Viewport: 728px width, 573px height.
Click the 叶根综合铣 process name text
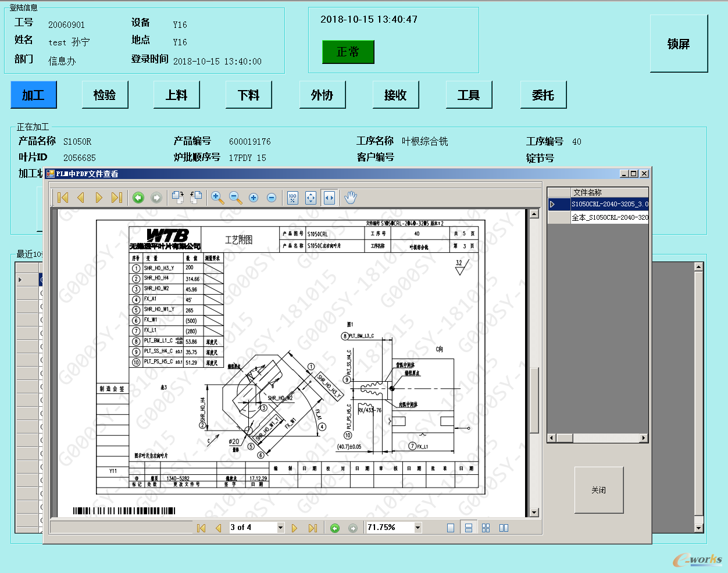pyautogui.click(x=425, y=141)
